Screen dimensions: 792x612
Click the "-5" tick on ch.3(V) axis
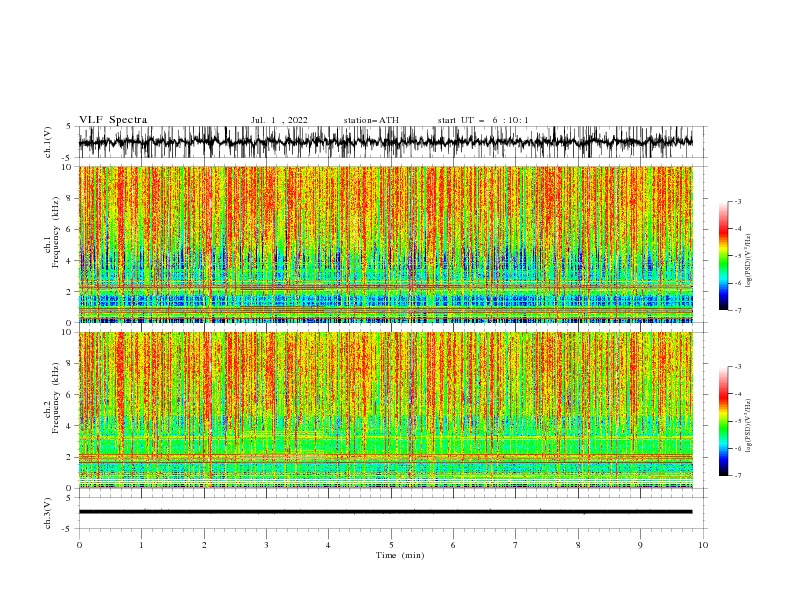point(68,529)
